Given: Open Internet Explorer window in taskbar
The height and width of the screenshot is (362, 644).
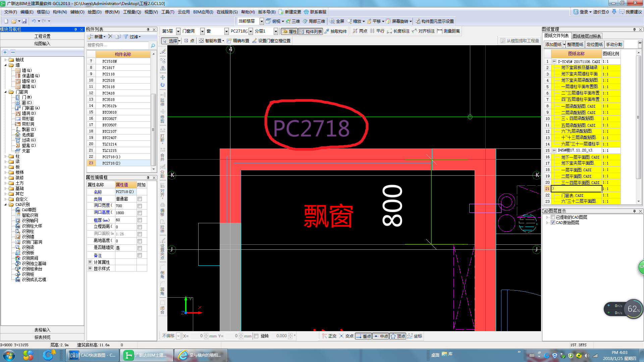Looking at the screenshot, I should click(x=201, y=355).
